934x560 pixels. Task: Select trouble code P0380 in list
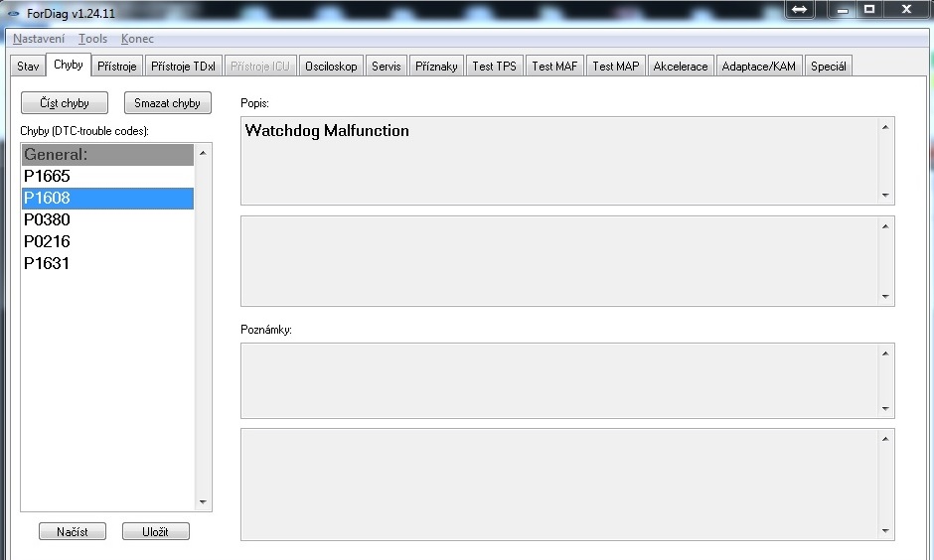pos(47,219)
